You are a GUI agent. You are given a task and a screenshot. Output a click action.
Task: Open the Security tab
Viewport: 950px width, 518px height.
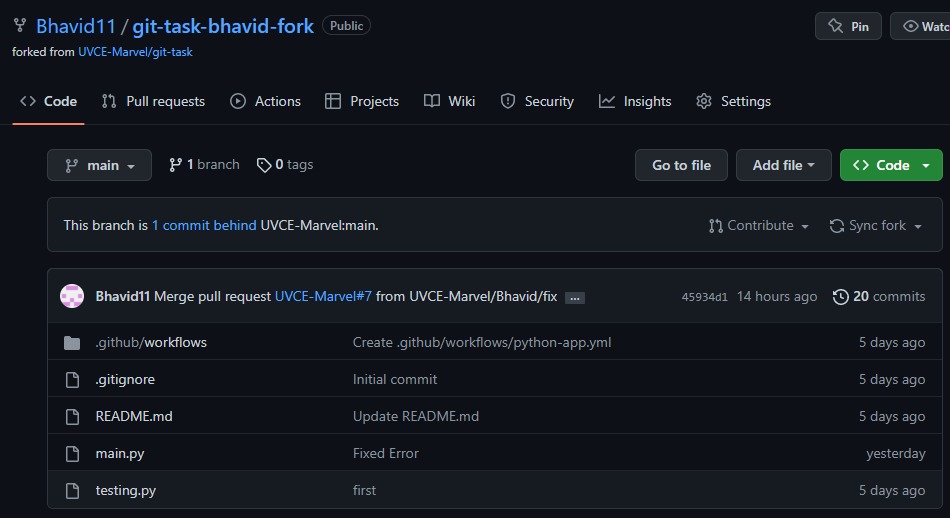pos(537,101)
